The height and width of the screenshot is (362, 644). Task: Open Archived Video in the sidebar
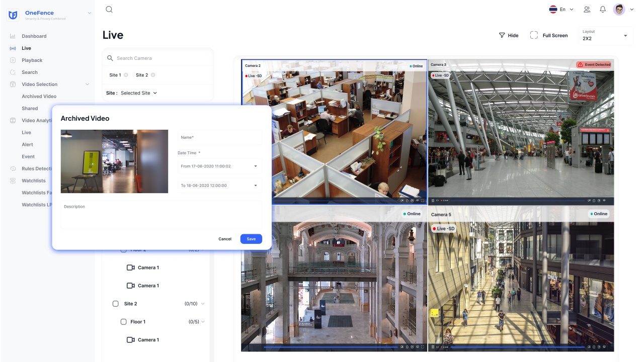tap(39, 97)
